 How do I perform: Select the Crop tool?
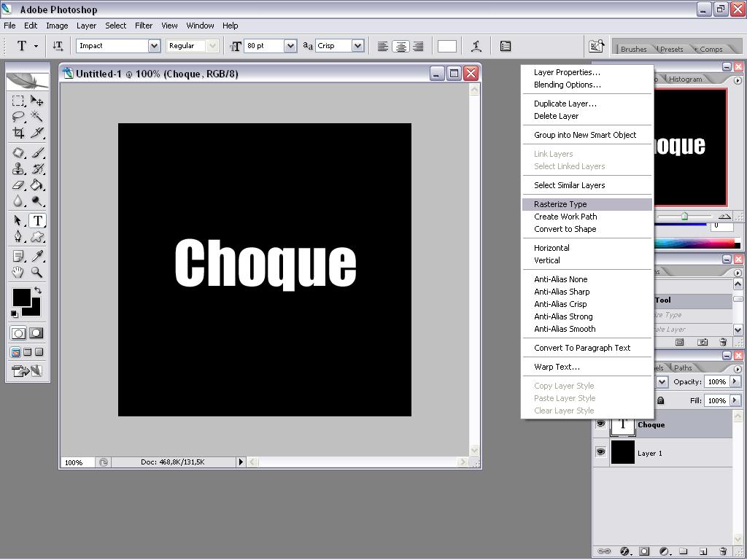click(x=18, y=133)
